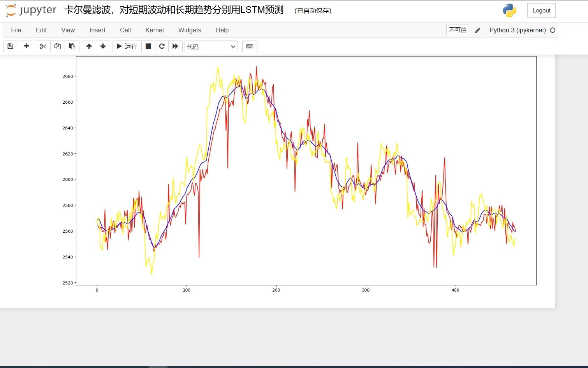Click the 100 x-axis tick label

click(187, 290)
